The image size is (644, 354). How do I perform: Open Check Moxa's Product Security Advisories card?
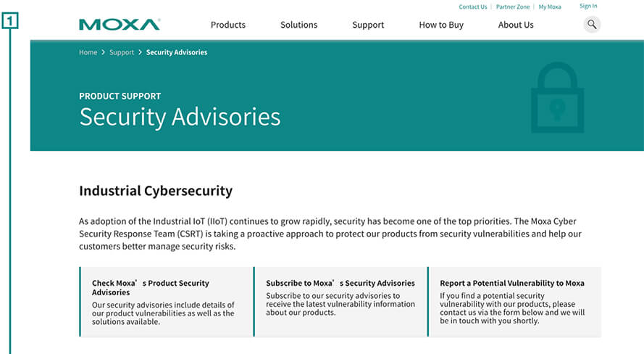coord(166,302)
